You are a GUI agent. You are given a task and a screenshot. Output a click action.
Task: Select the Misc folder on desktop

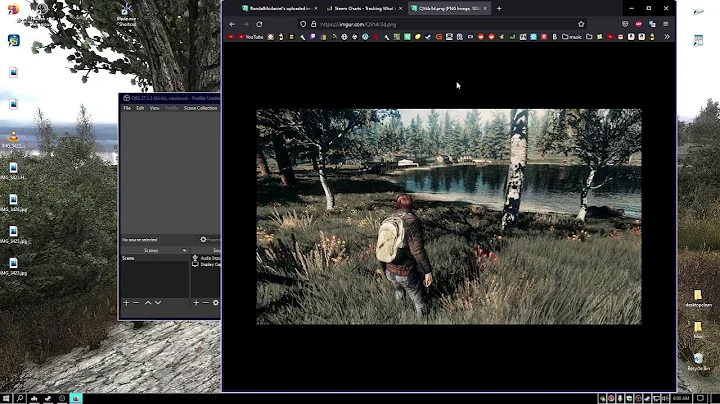click(x=698, y=330)
